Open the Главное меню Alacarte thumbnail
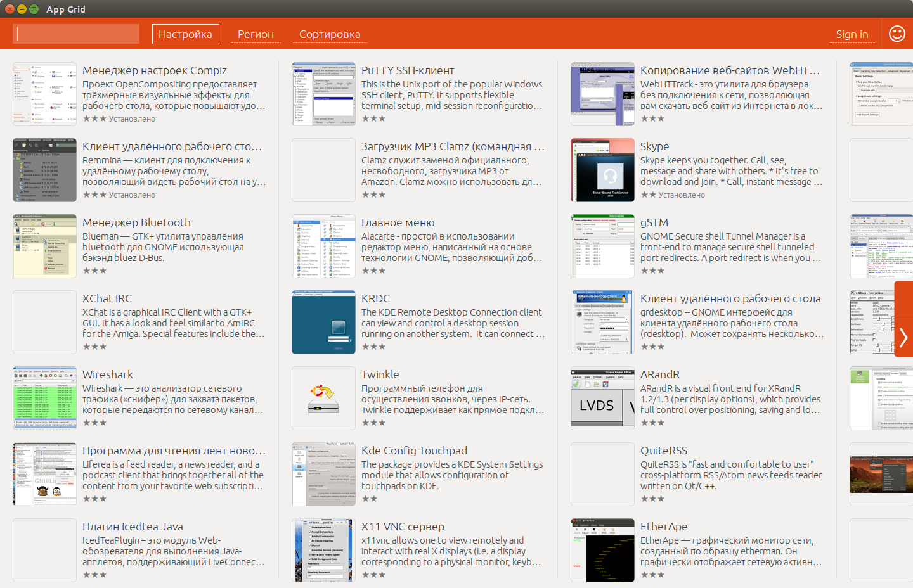The height and width of the screenshot is (588, 913). click(x=323, y=246)
